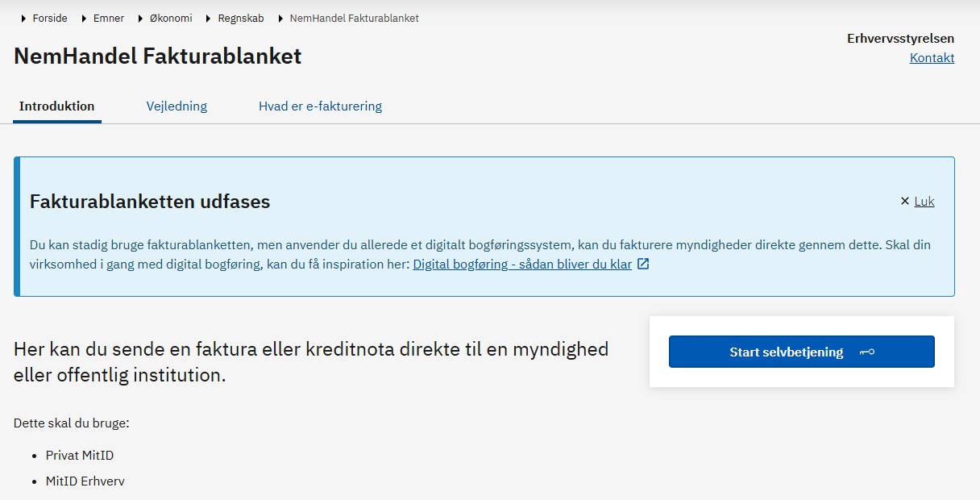Click arrow icon before Forside breadcrumb
The height and width of the screenshot is (500, 980).
coord(24,18)
